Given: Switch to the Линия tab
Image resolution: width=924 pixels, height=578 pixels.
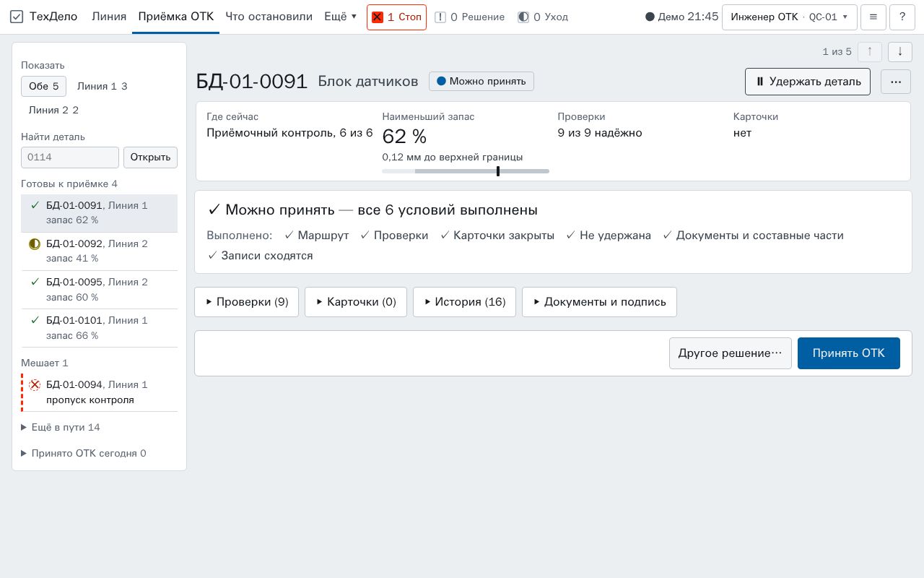Looking at the screenshot, I should 109,17.
